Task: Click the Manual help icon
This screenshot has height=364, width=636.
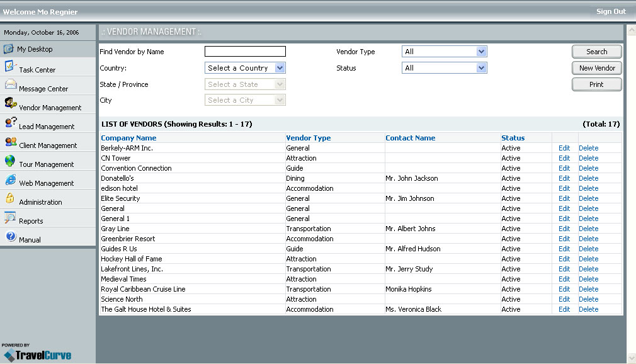Action: 11,236
